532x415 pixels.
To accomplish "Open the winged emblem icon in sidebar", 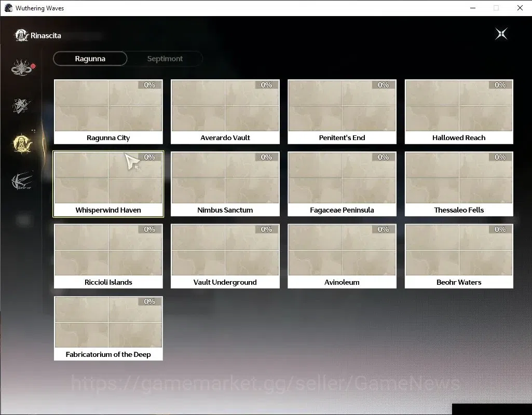I will click(x=22, y=181).
